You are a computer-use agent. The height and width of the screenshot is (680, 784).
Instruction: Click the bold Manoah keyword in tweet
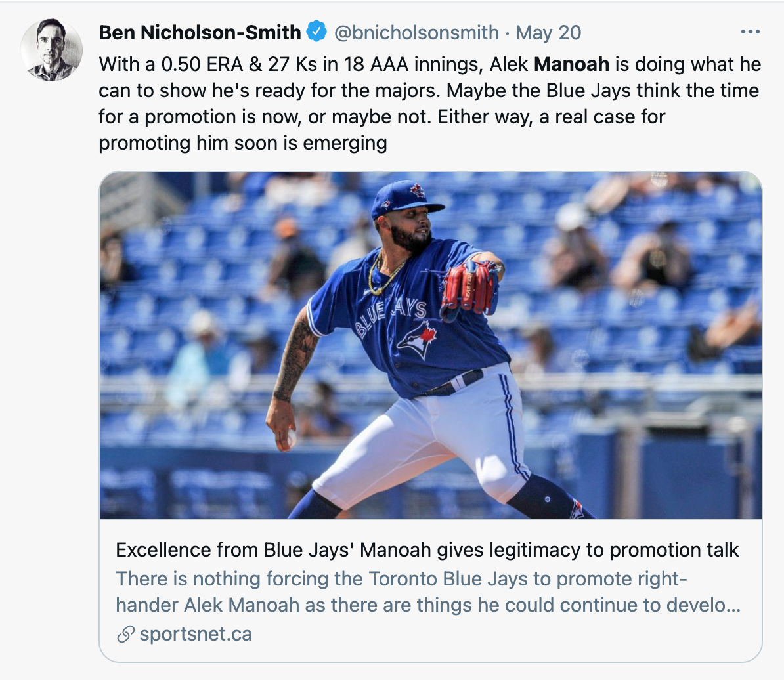pyautogui.click(x=571, y=64)
